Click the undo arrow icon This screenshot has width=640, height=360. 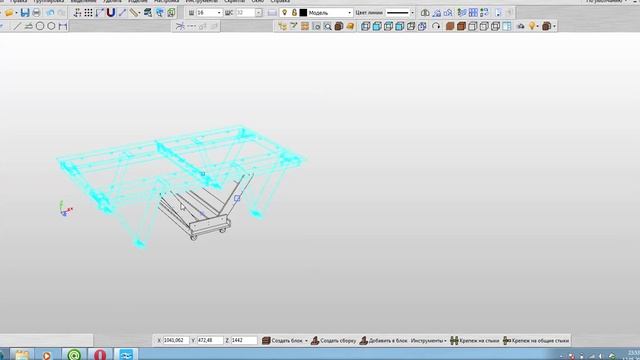click(50, 13)
